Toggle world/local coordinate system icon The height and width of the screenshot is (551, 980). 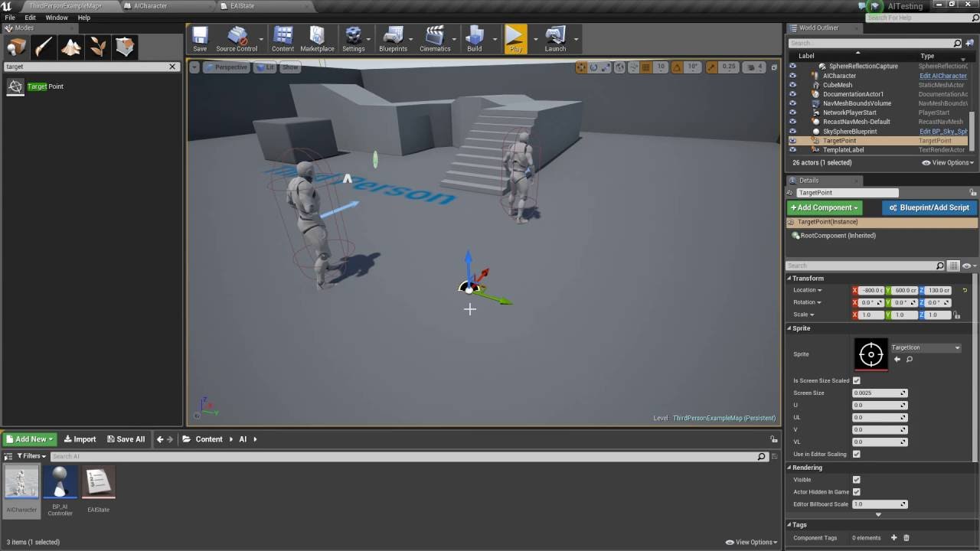620,67
